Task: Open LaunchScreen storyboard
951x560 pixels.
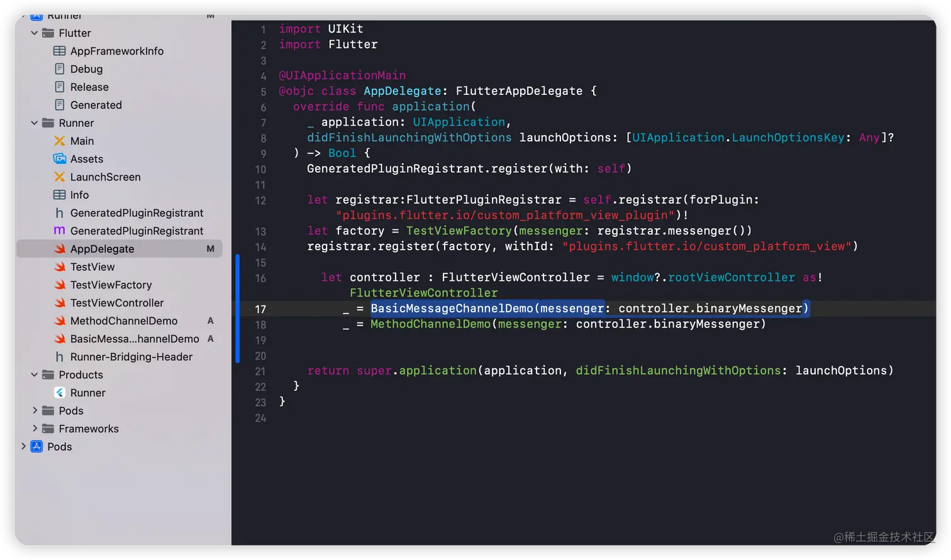Action: pos(106,177)
